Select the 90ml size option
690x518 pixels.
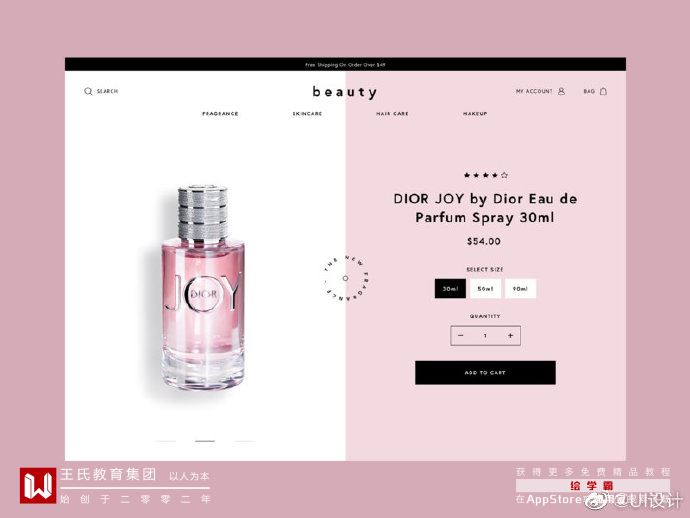coord(520,289)
